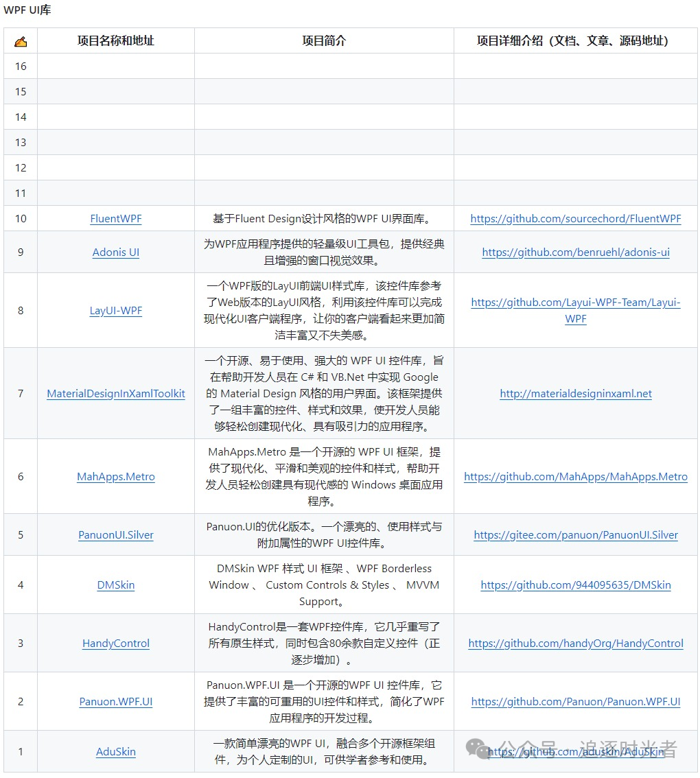Visit github.com/sourcechord/FluentWPF URL
This screenshot has height=778, width=700.
click(575, 219)
